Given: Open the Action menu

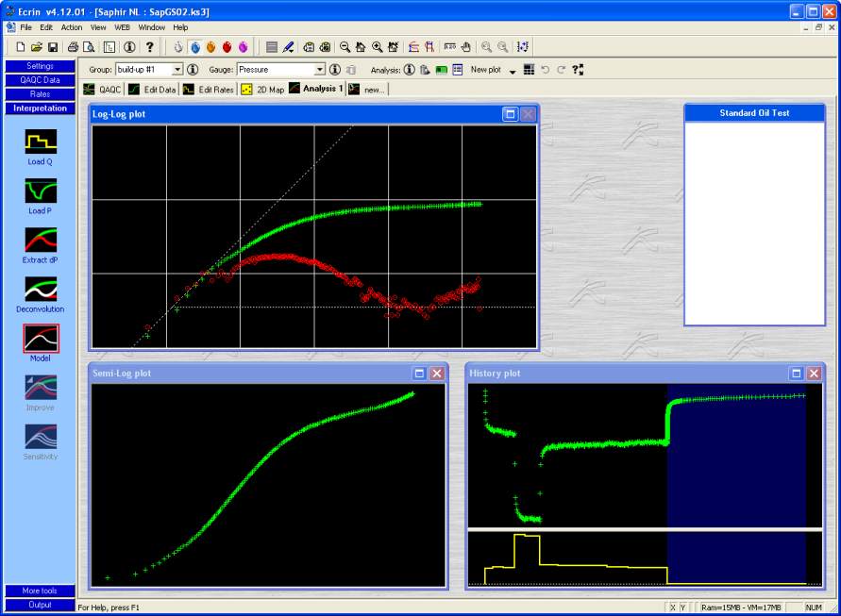Looking at the screenshot, I should click(72, 27).
